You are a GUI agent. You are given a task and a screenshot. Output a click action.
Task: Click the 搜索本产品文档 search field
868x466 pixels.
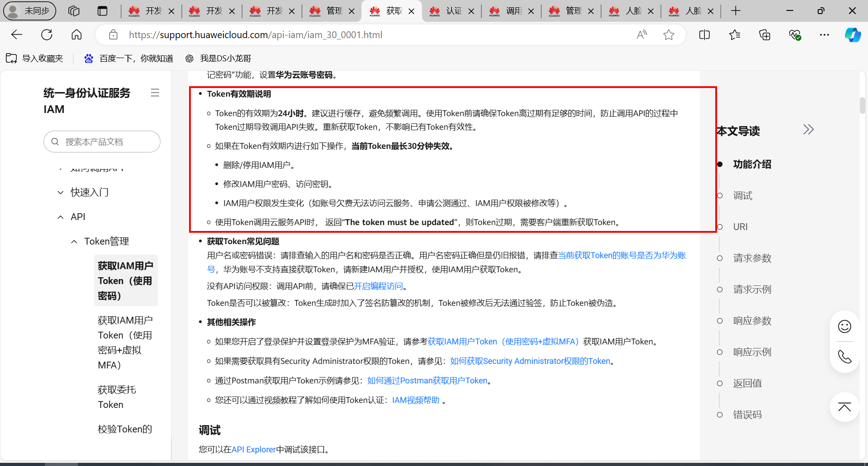[102, 142]
